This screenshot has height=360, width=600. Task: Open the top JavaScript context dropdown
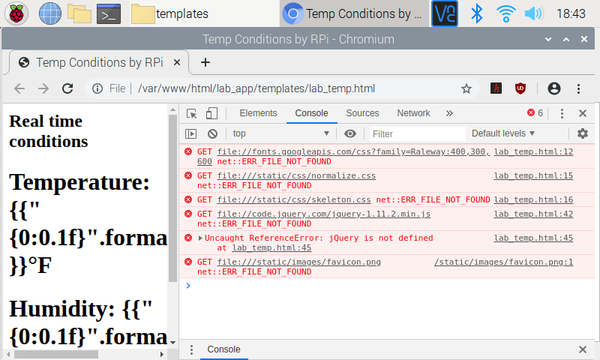coord(280,134)
